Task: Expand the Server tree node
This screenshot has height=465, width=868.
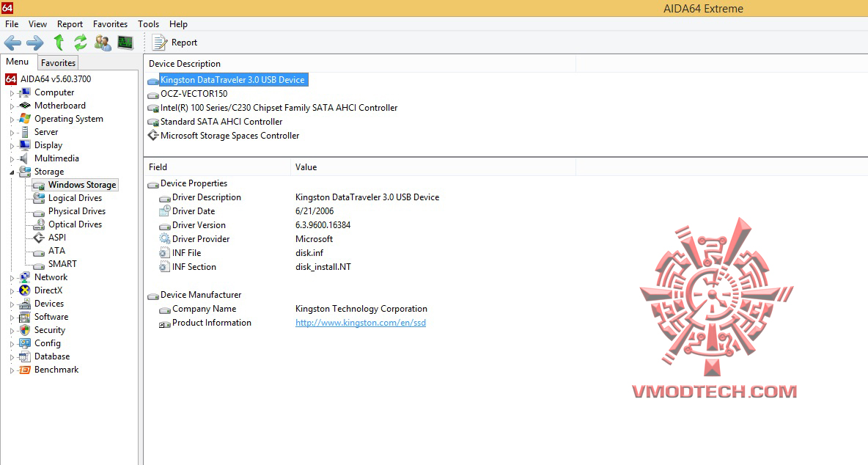Action: [12, 133]
